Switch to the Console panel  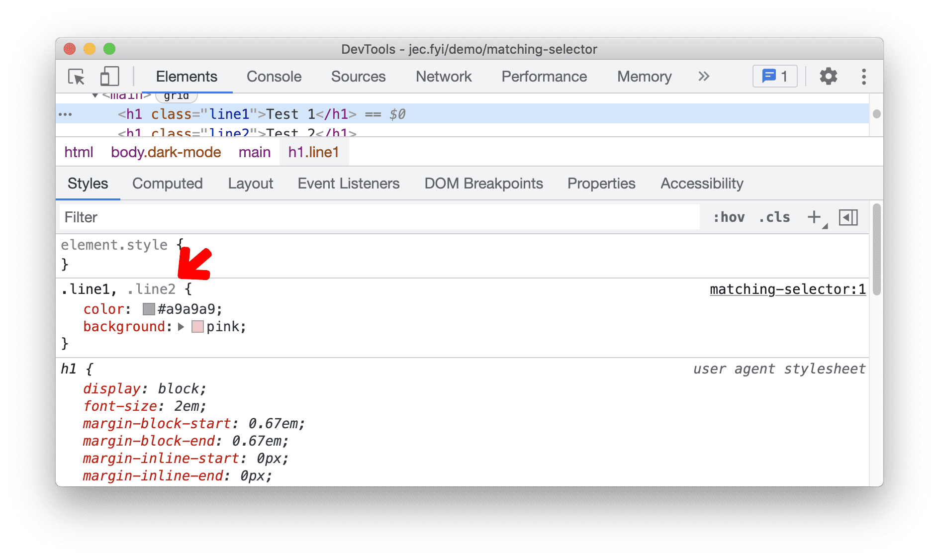tap(274, 77)
